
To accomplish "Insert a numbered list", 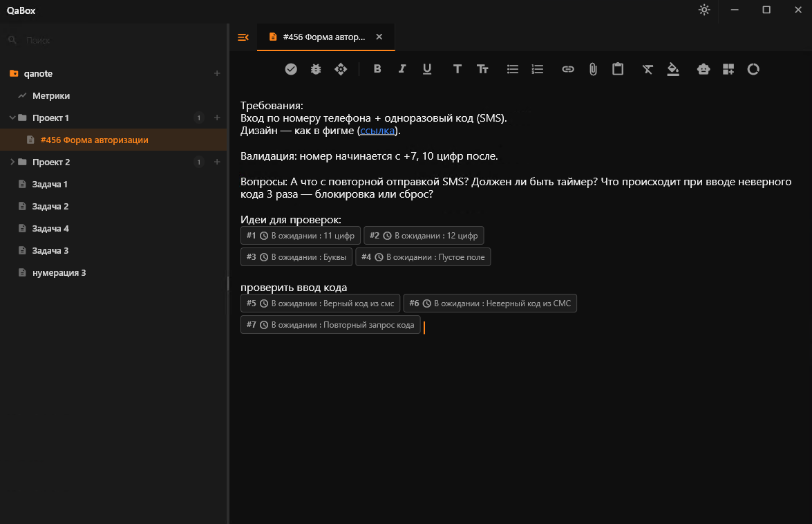I will pyautogui.click(x=538, y=69).
